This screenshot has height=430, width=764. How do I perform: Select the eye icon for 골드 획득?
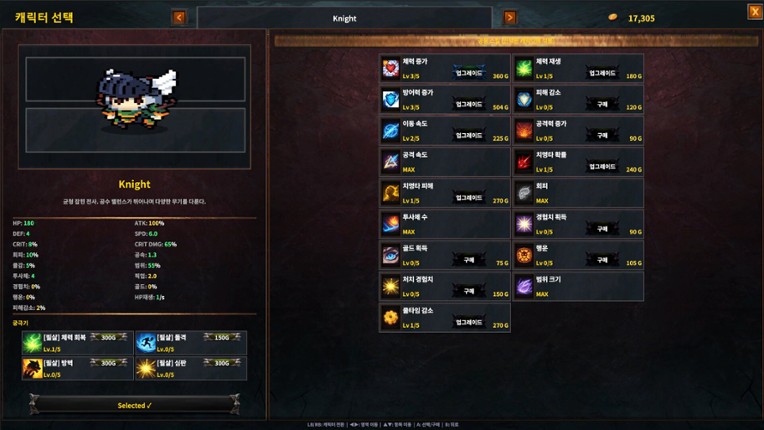tap(391, 256)
